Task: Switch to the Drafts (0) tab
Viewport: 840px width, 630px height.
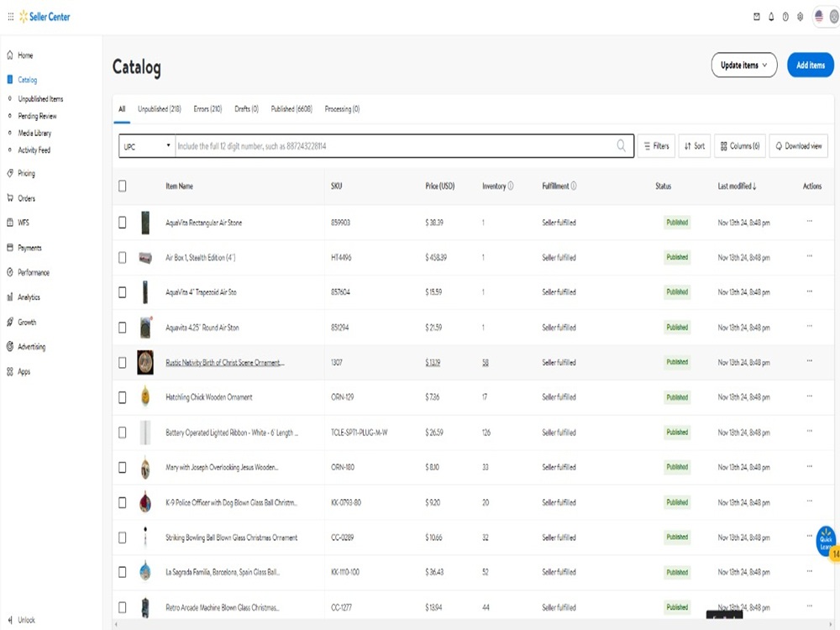Action: coord(246,108)
